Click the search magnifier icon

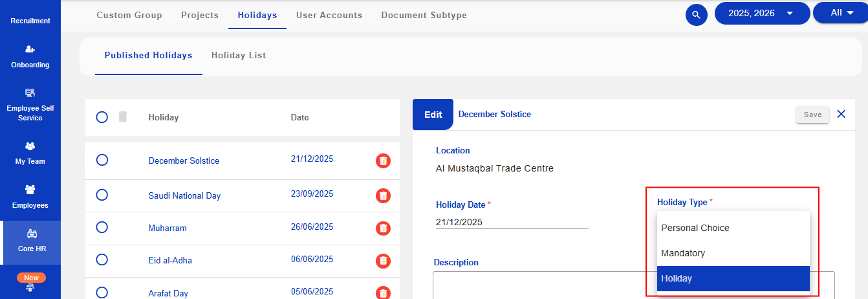tap(696, 14)
